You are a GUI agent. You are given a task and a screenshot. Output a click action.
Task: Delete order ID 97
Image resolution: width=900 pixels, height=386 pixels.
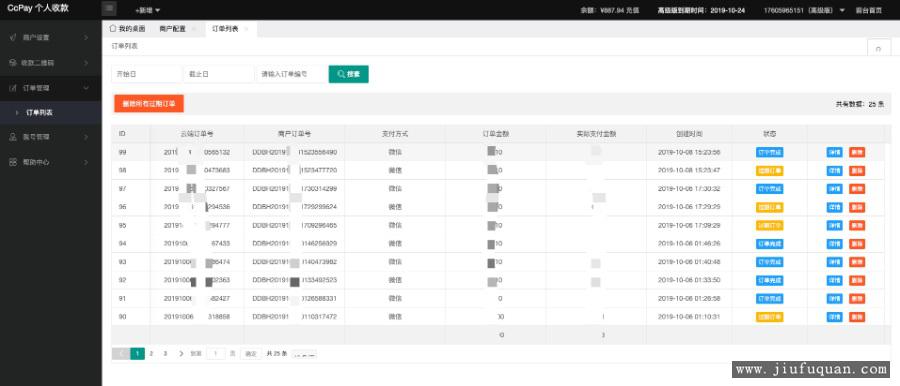[x=857, y=189]
